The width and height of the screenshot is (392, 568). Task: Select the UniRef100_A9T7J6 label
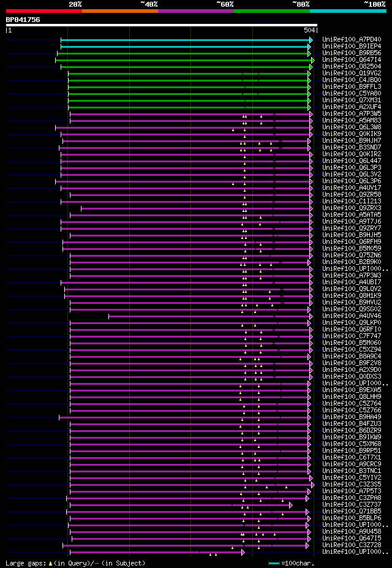click(352, 222)
